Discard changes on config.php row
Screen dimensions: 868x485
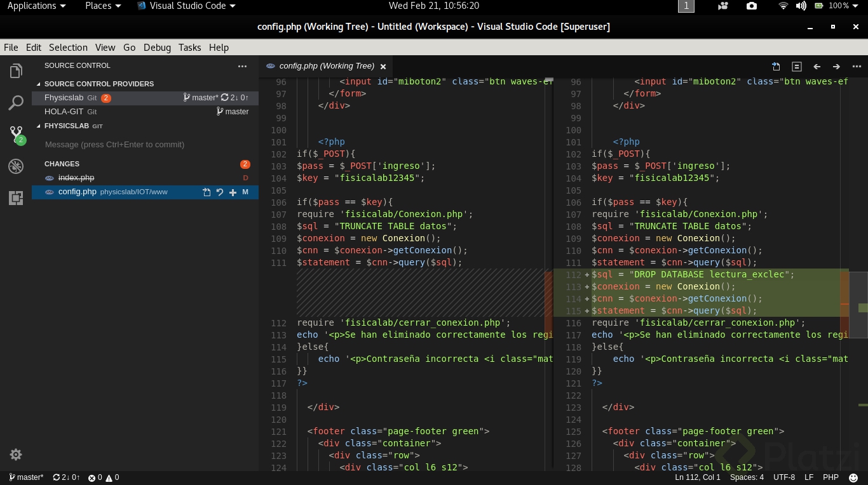220,192
